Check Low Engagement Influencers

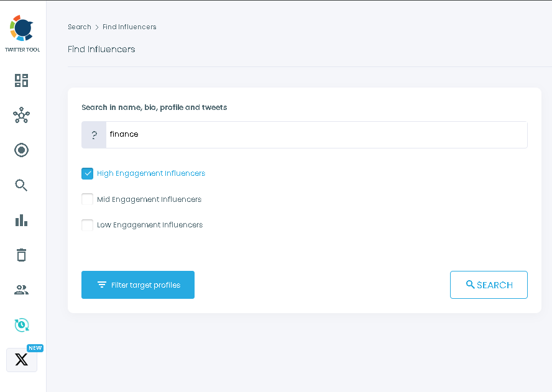pos(87,225)
